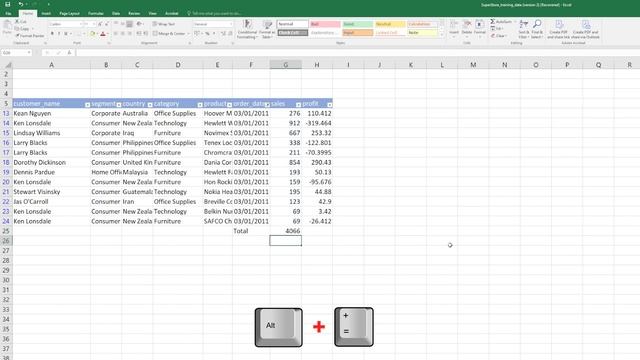Click the Decrease Indent icon
640x360 pixels.
[139, 33]
